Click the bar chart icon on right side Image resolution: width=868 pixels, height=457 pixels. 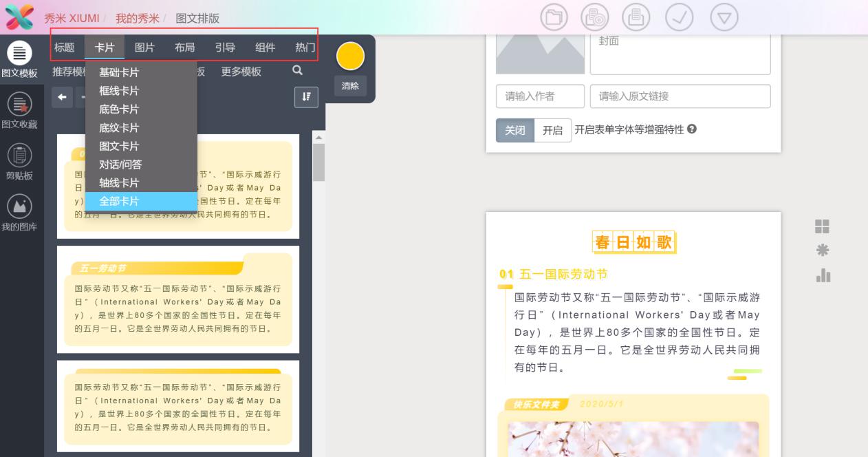tap(823, 275)
